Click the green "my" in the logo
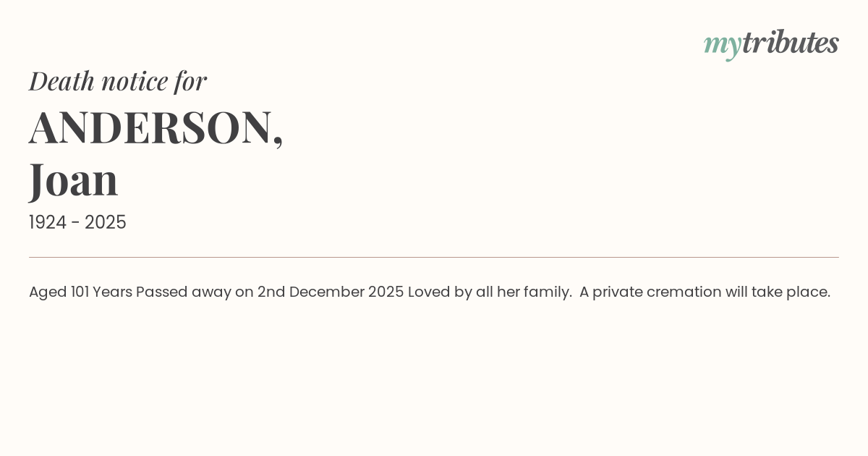The width and height of the screenshot is (868, 456). (x=722, y=45)
